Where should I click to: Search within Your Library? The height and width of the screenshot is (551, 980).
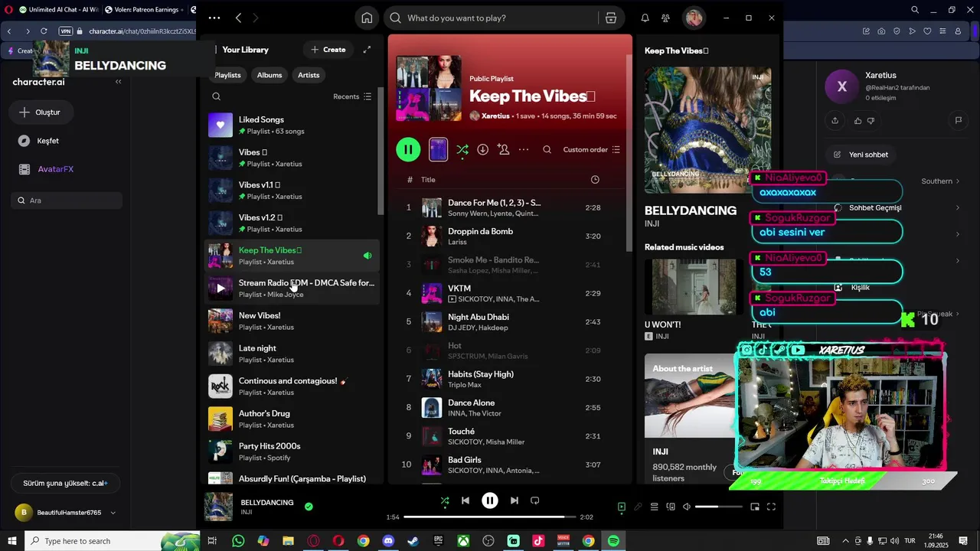(217, 96)
